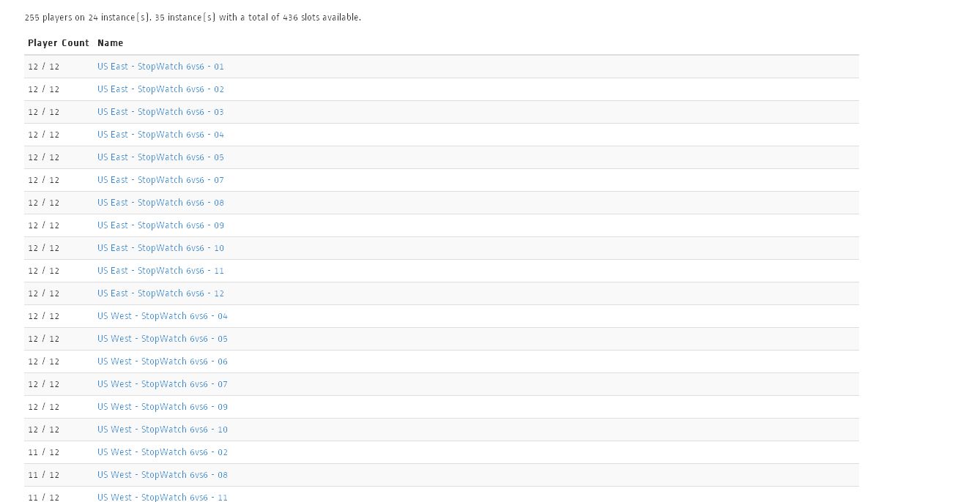The width and height of the screenshot is (980, 502).
Task: Select US West - StopWatch 6vs6 - 02
Action: tap(162, 452)
